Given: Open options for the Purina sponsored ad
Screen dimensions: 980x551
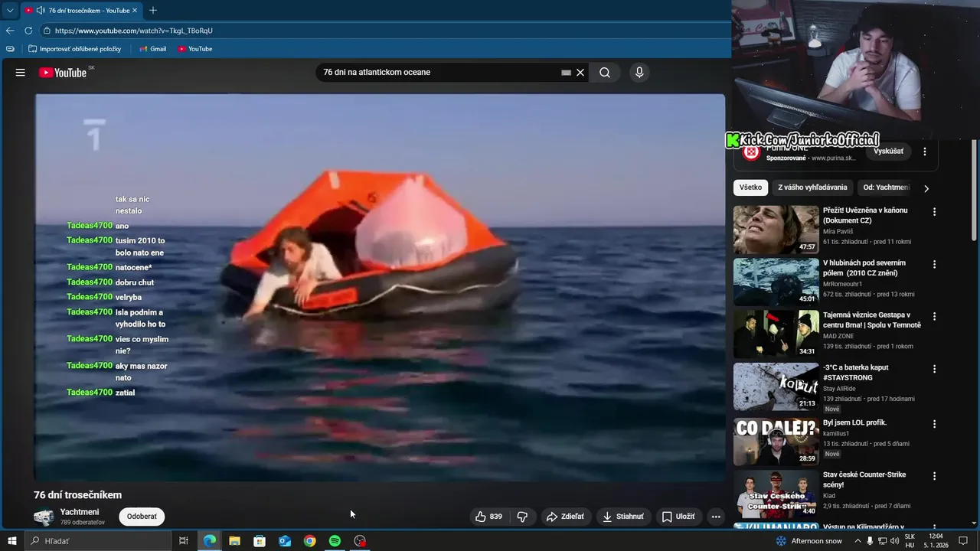Looking at the screenshot, I should pyautogui.click(x=925, y=152).
